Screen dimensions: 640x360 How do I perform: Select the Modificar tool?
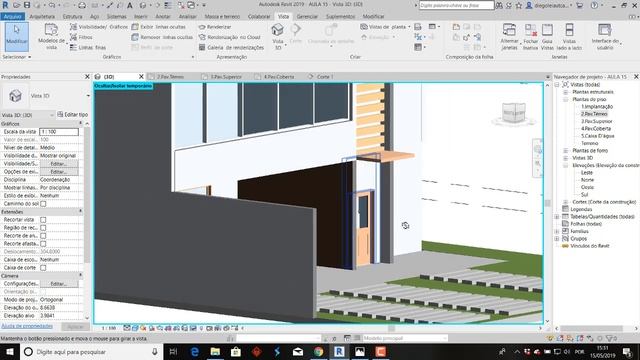pyautogui.click(x=16, y=36)
